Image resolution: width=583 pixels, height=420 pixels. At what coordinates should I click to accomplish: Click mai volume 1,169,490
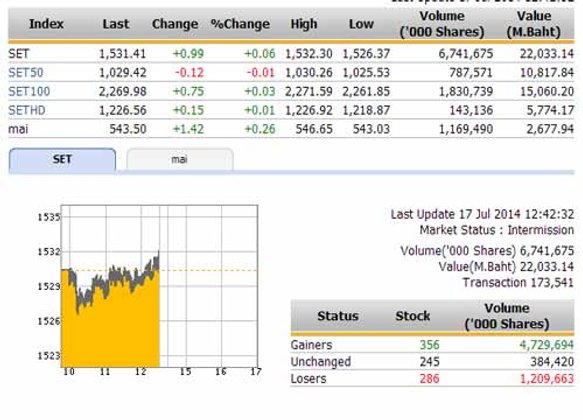pos(466,129)
